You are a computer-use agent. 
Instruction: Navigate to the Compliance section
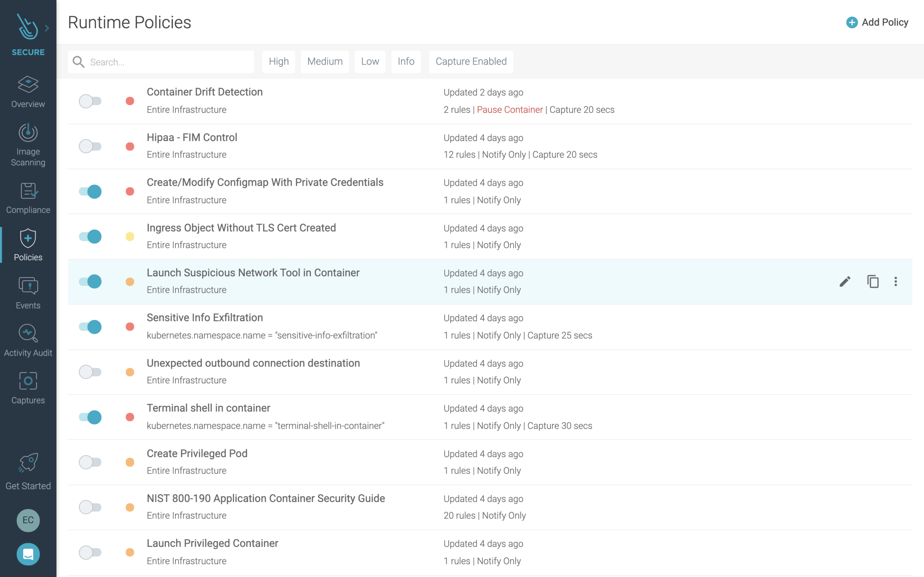tap(27, 198)
